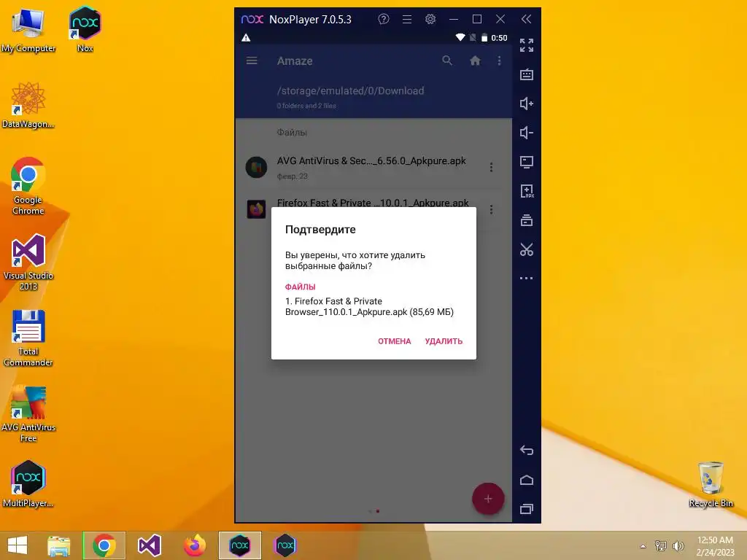Take screenshot with scissors icon
Image resolution: width=747 pixels, height=560 pixels.
tap(527, 249)
